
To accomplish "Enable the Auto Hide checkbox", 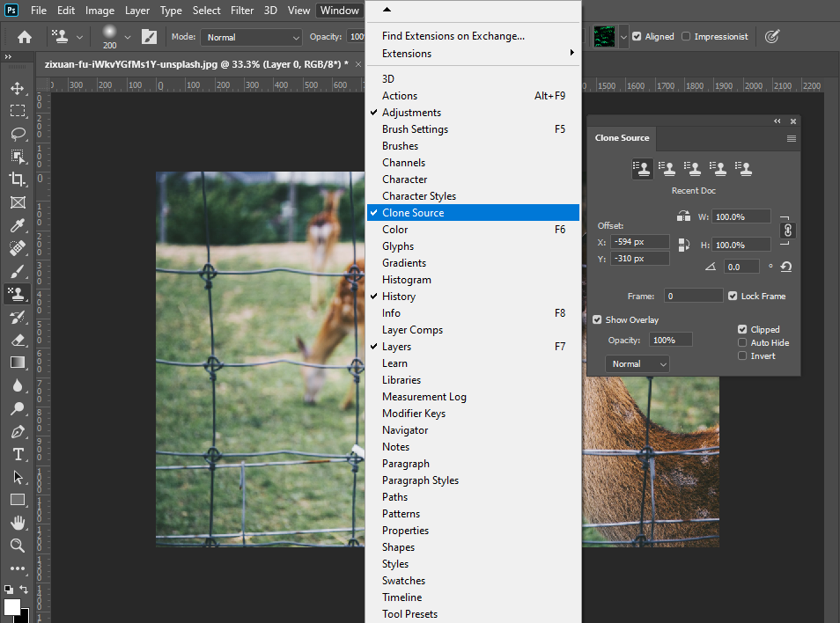I will pos(742,342).
